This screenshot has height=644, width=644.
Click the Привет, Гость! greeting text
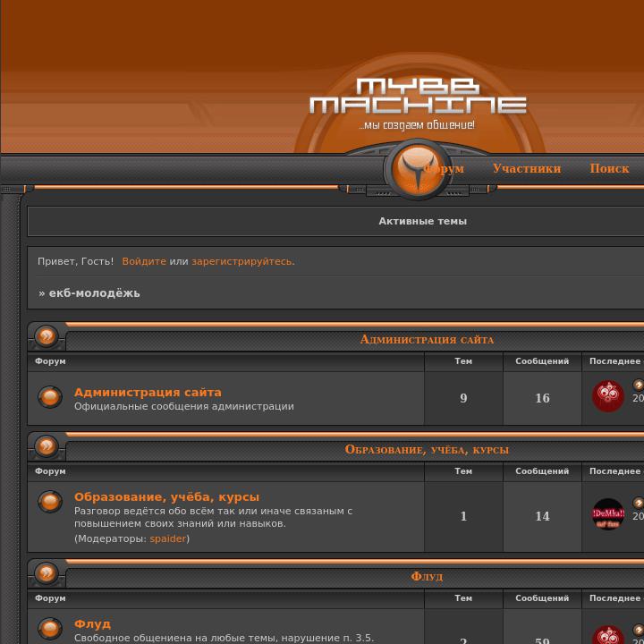pos(75,261)
